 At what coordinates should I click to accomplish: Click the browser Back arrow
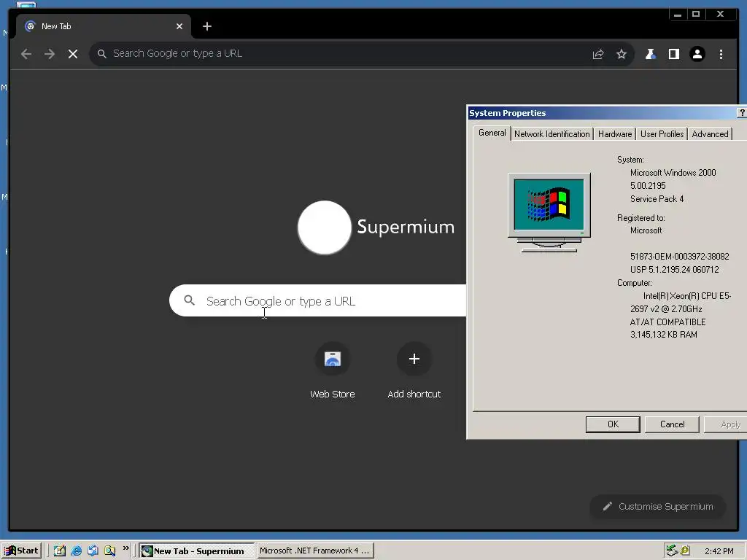pos(26,54)
